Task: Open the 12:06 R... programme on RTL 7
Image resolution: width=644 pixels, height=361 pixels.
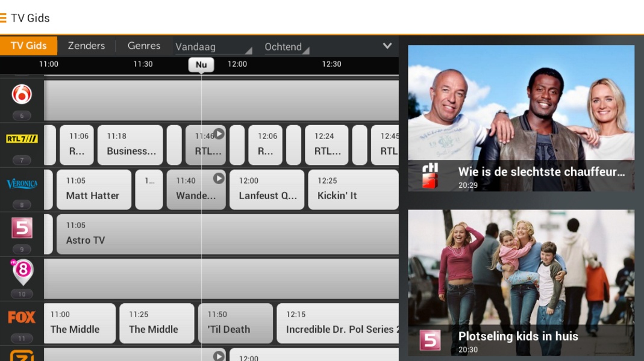Action: [x=265, y=145]
